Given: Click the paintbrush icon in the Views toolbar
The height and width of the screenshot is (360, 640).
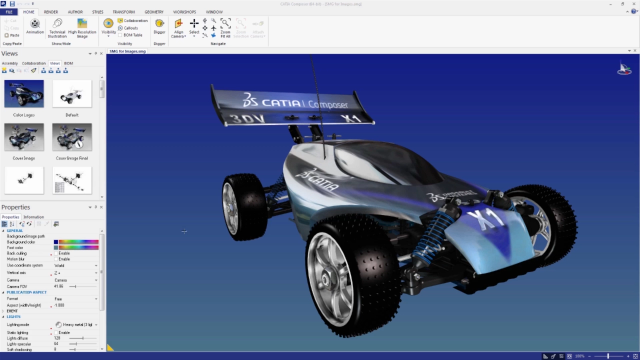Looking at the screenshot, I should coord(34,71).
